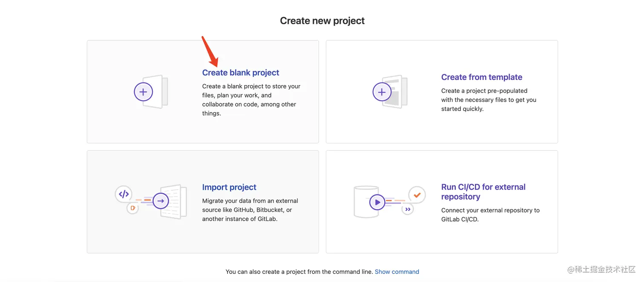Select the Import project title

pyautogui.click(x=229, y=187)
